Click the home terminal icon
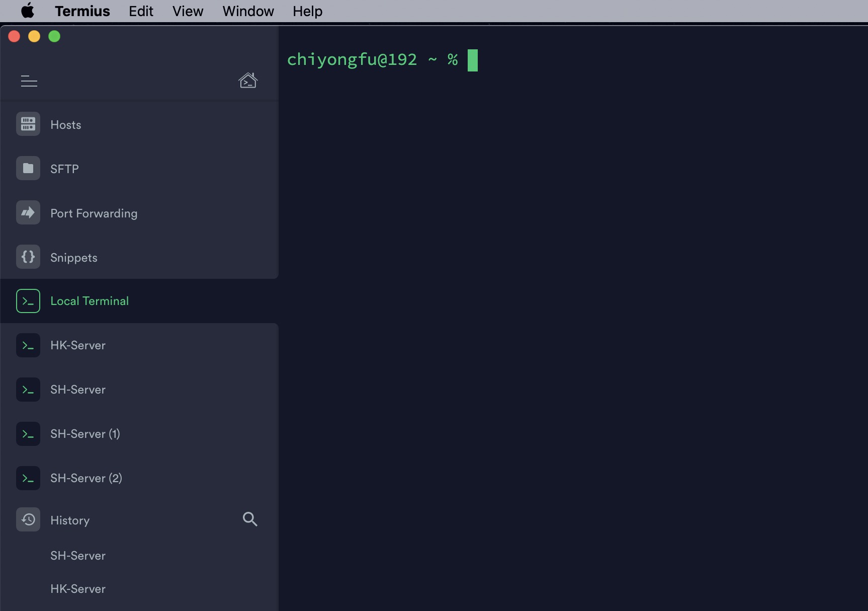The image size is (868, 611). (x=248, y=81)
